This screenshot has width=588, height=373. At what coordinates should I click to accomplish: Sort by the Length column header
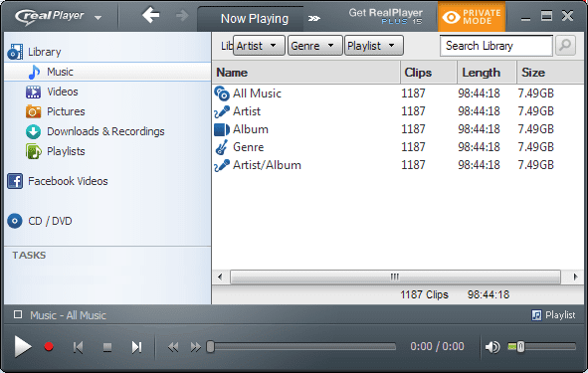coord(487,73)
